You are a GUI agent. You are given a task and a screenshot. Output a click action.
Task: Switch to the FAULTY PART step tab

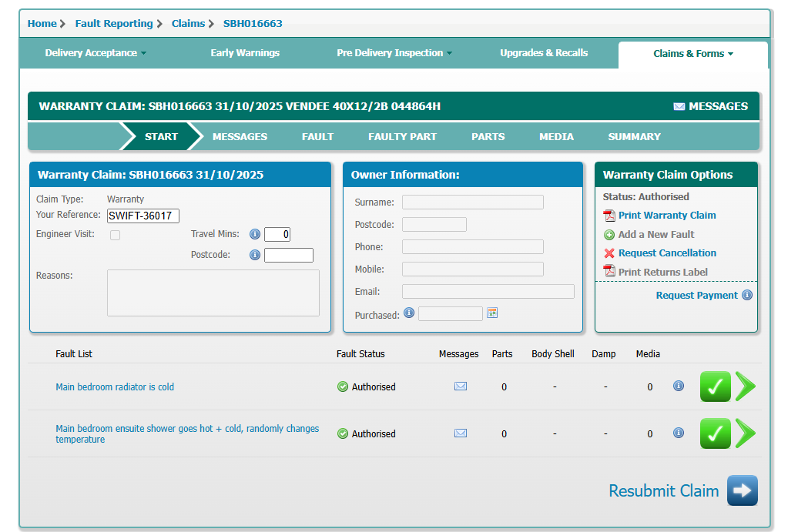pos(402,136)
